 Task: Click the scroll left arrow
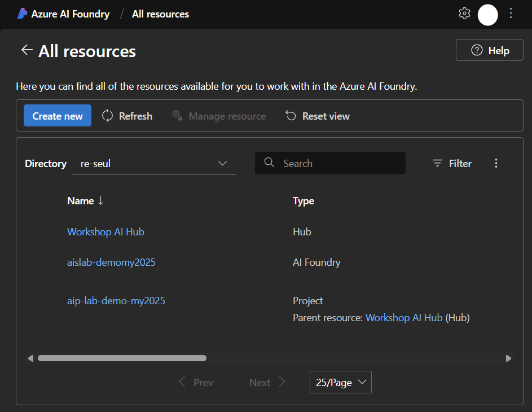click(30, 358)
